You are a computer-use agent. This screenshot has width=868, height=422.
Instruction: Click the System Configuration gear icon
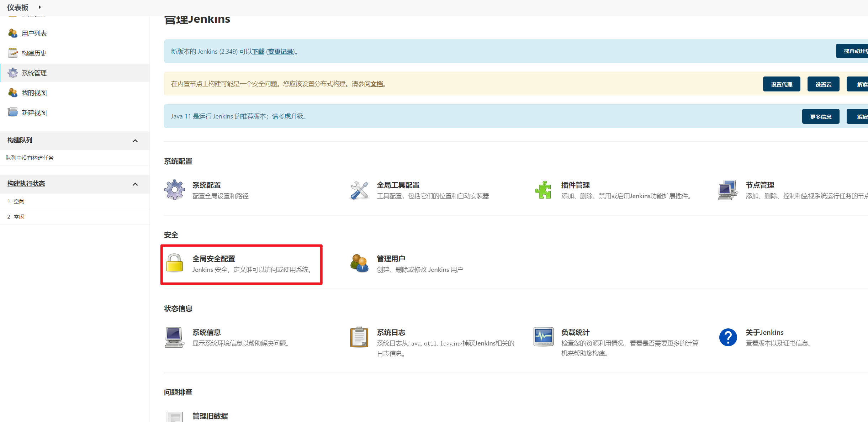[174, 190]
